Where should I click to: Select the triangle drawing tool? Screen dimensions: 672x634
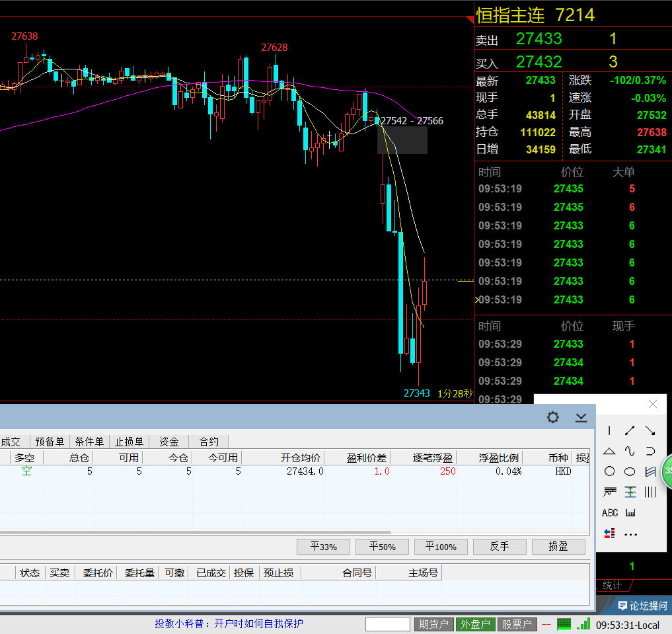click(609, 451)
